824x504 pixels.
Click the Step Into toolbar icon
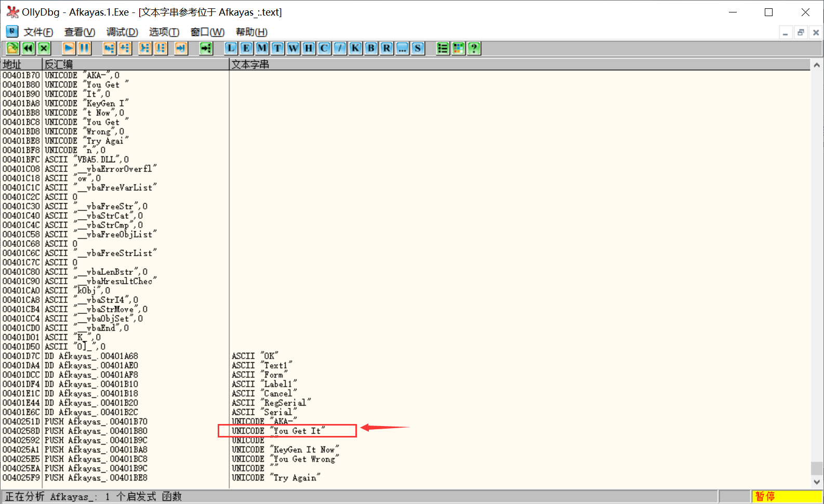click(109, 48)
